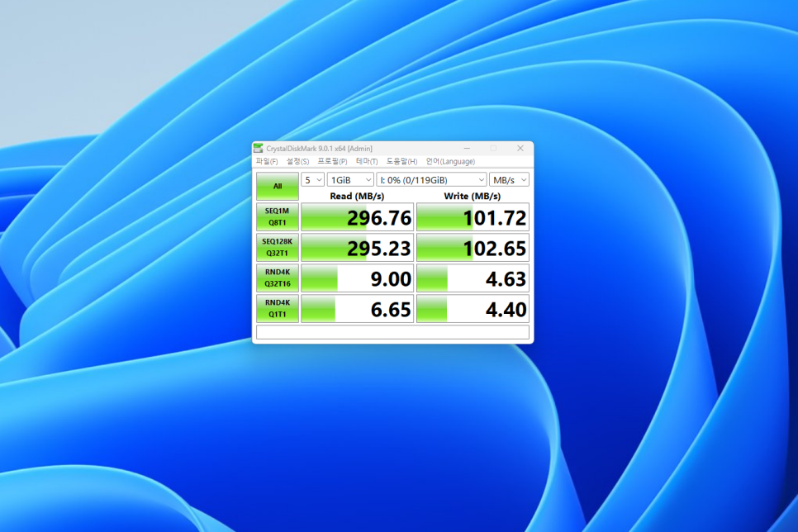Viewport: 798px width, 532px height.
Task: Open the 테마(T) menu
Action: (x=367, y=162)
